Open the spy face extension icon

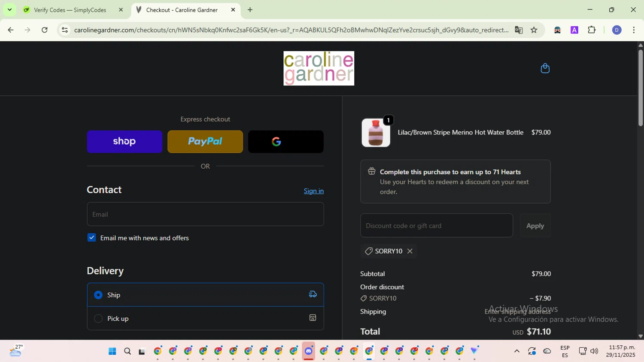(x=557, y=30)
